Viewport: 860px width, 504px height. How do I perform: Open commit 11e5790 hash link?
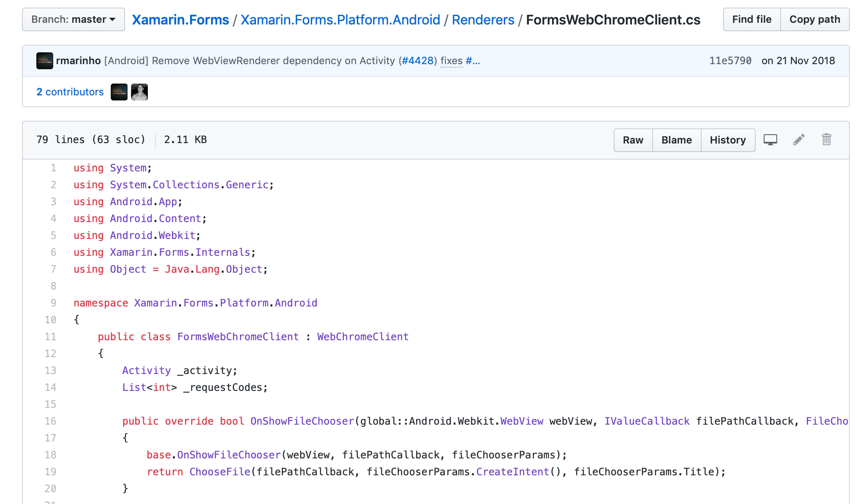point(730,61)
